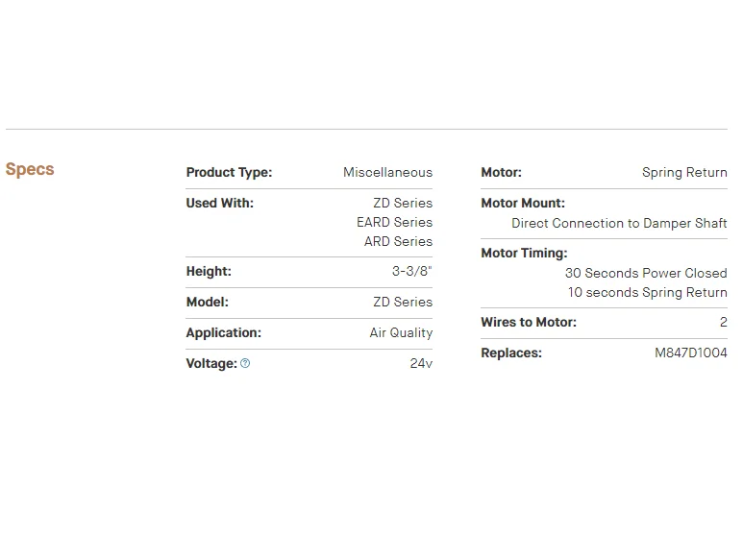This screenshot has height=560, width=743.
Task: Click the help icon beside Voltage
Action: point(245,364)
